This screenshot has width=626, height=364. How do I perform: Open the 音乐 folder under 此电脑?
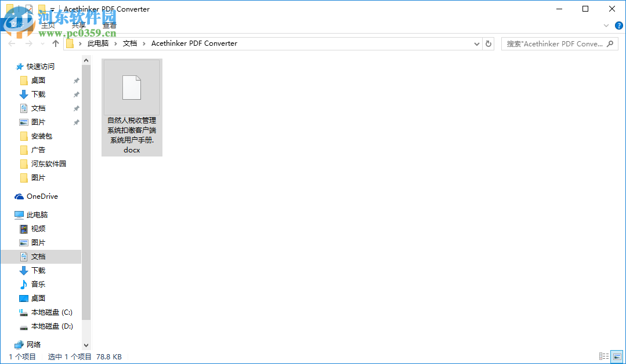pos(38,284)
